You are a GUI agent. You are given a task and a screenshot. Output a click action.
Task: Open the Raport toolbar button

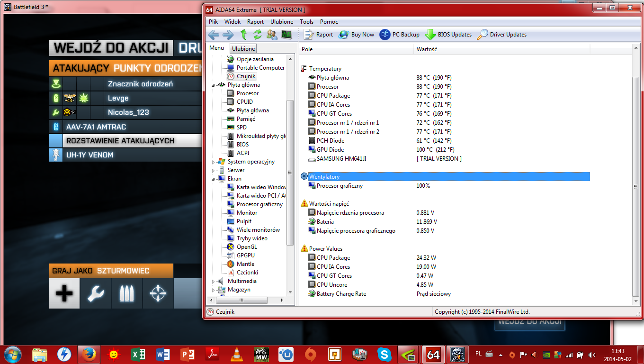point(318,35)
